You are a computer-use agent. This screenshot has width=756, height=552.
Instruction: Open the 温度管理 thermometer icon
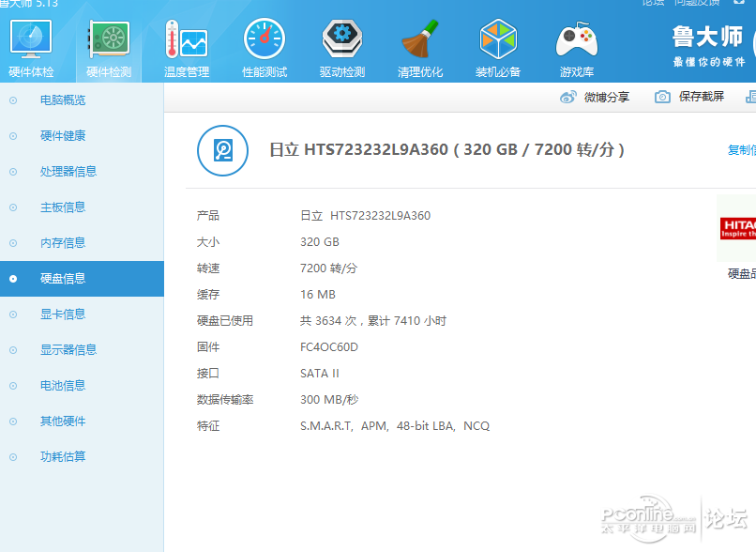[x=186, y=38]
